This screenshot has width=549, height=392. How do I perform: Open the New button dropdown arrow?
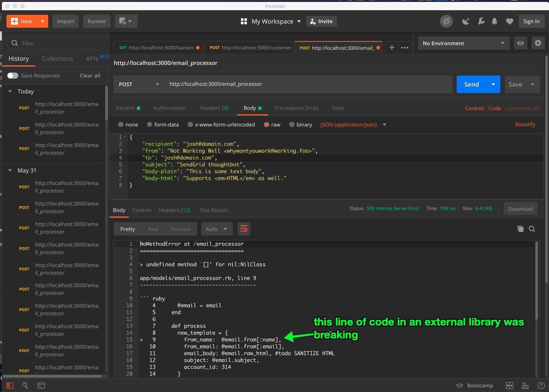pyautogui.click(x=43, y=21)
